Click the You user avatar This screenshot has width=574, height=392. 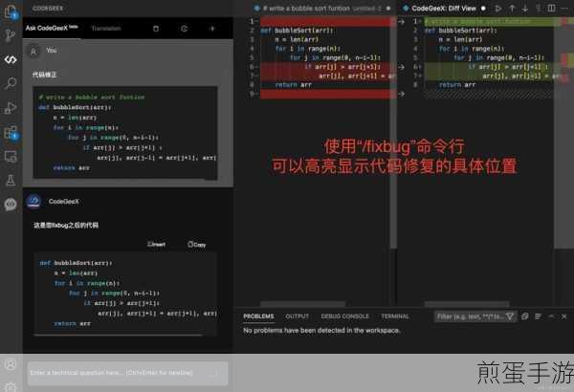pyautogui.click(x=33, y=52)
